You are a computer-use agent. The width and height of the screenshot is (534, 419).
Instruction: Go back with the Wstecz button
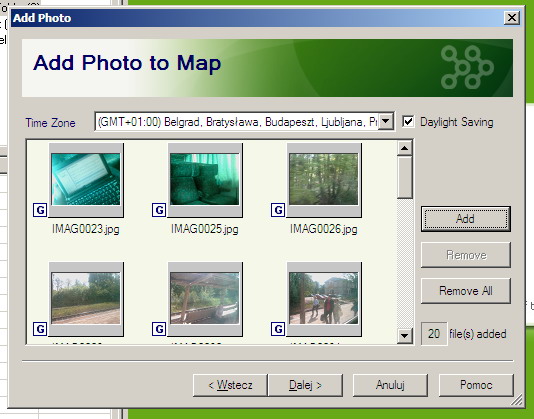(230, 385)
